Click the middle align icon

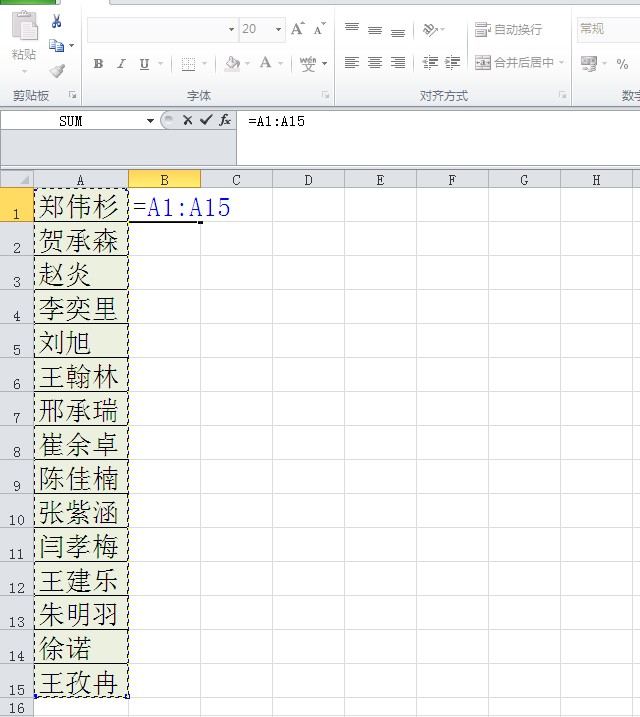[374, 30]
